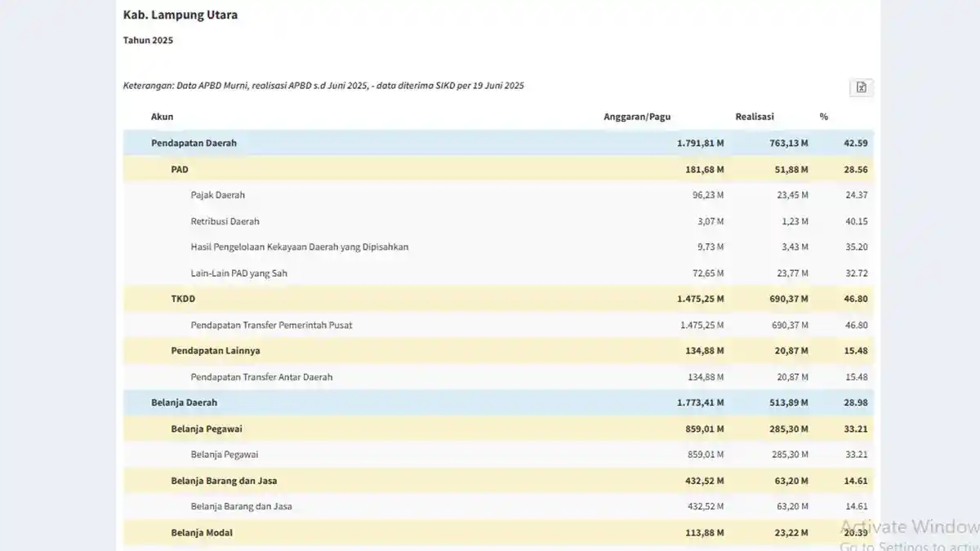The width and height of the screenshot is (980, 551).
Task: Click the 513,89 M realization value
Action: [x=788, y=402]
